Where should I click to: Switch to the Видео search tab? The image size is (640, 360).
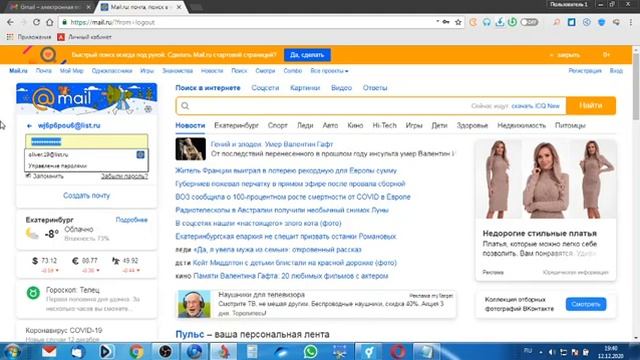(341, 88)
